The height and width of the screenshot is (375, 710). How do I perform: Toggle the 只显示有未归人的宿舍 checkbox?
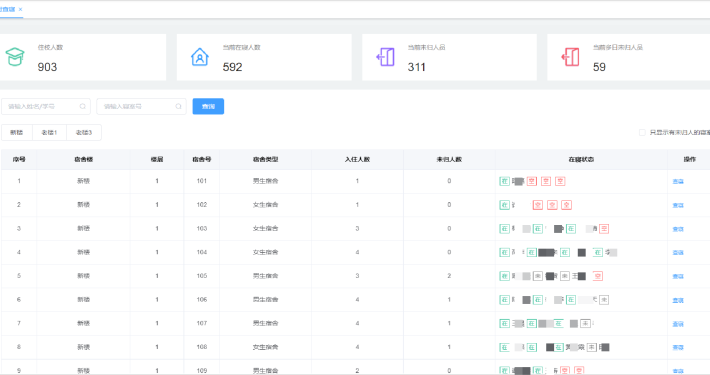642,132
